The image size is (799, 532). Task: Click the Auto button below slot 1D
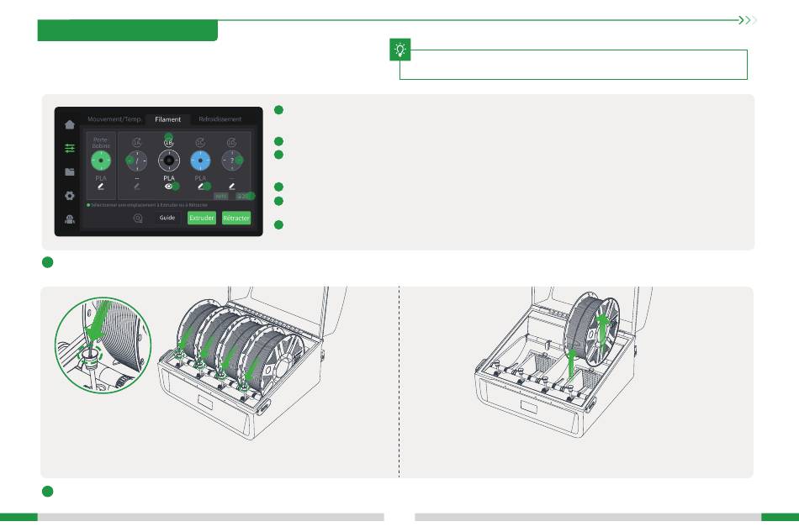(220, 196)
